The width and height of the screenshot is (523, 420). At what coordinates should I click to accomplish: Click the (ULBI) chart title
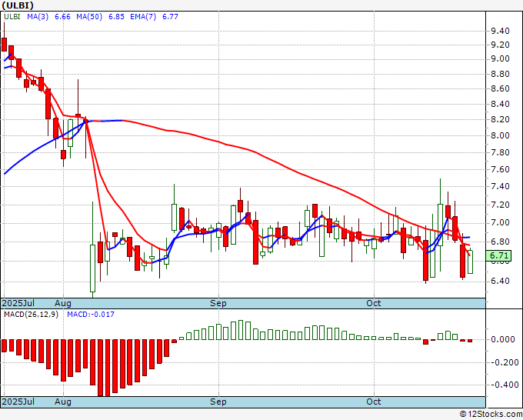point(18,5)
